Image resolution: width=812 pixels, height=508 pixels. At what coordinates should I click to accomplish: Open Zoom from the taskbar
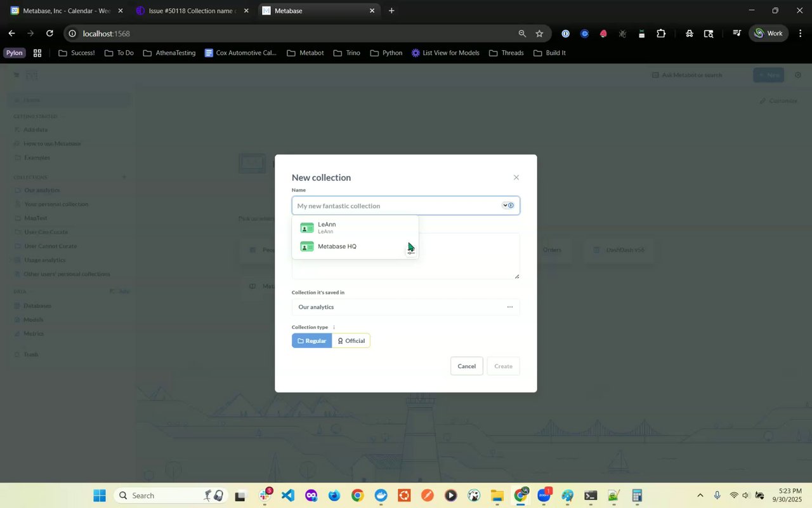pos(544,496)
